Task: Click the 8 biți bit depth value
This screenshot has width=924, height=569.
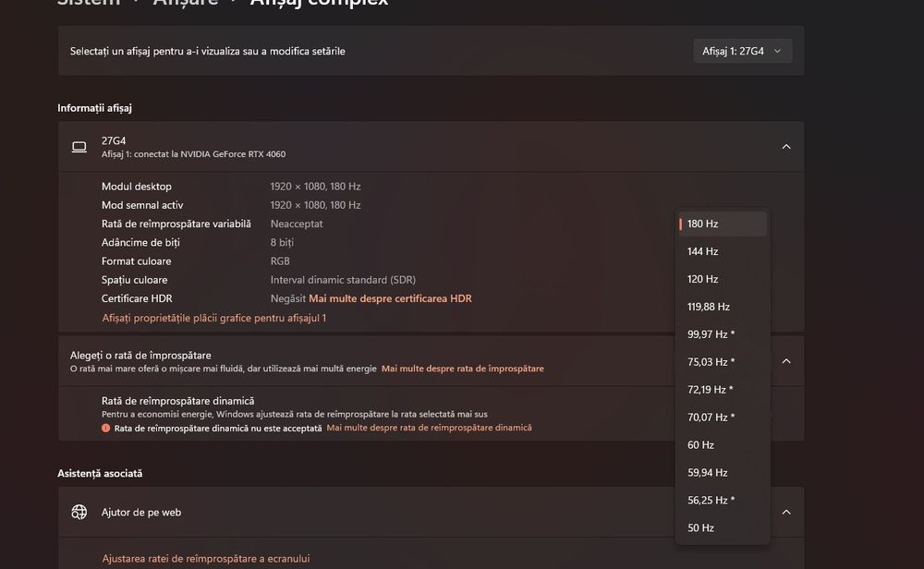Action: point(282,243)
